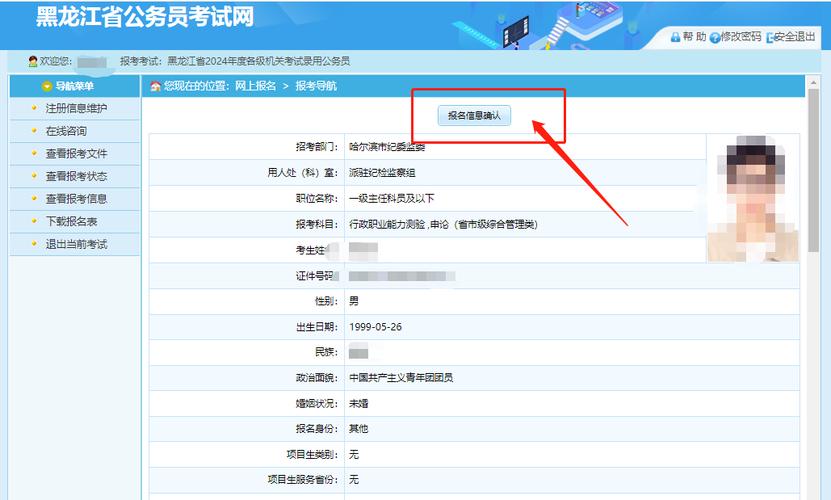
Task: Click the 职位名称 label
Action: pos(317,199)
